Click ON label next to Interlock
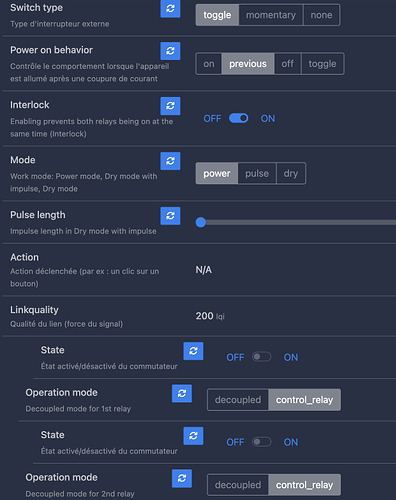Image resolution: width=396 pixels, height=500 pixels. [x=268, y=118]
